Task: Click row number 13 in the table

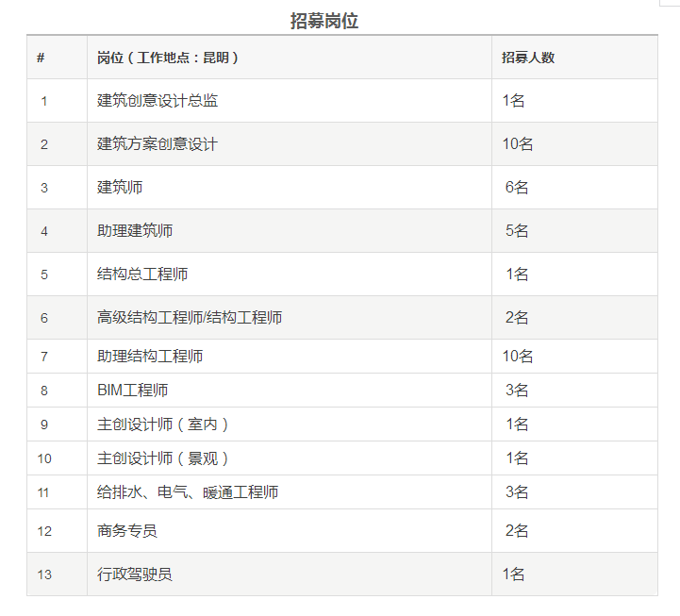Action: click(x=44, y=574)
